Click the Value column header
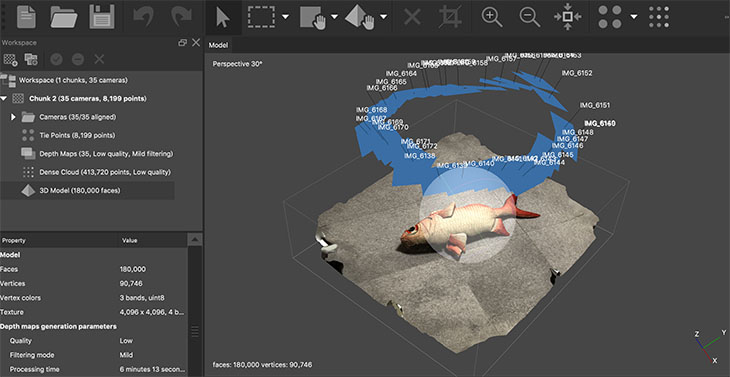Viewport: 730px width, 377px height. click(x=129, y=241)
